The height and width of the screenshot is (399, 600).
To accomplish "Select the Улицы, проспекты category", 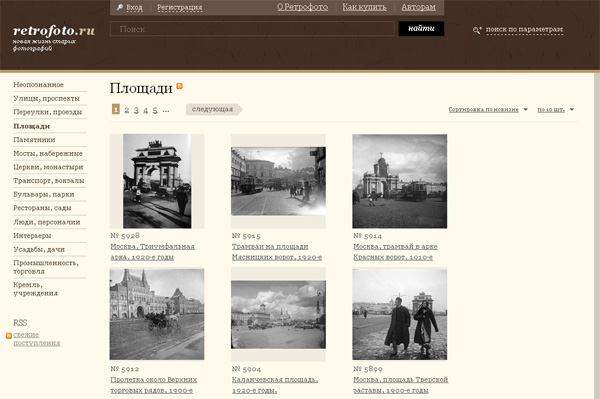I will click(46, 98).
